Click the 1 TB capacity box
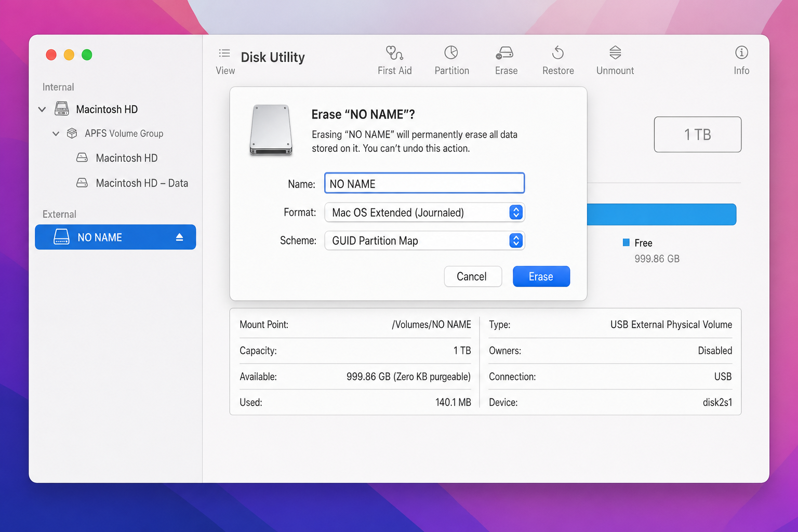The image size is (798, 532). pos(698,135)
